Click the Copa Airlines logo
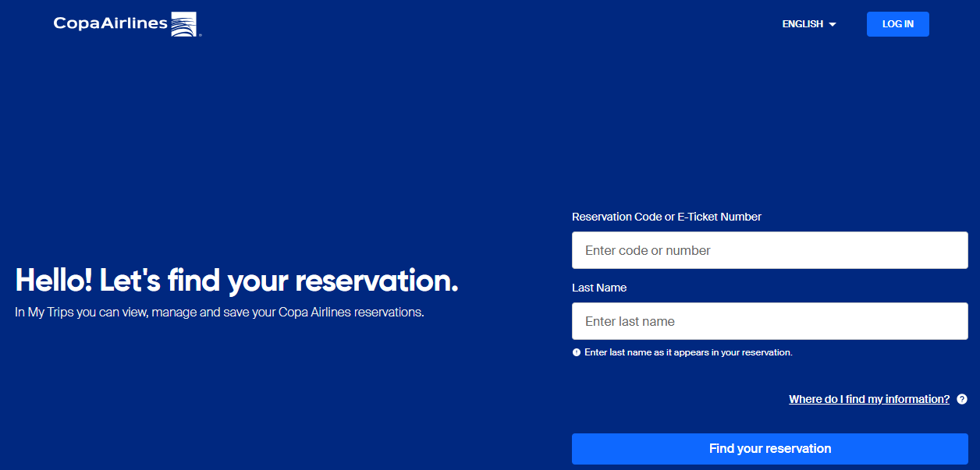The image size is (980, 470). [x=128, y=24]
